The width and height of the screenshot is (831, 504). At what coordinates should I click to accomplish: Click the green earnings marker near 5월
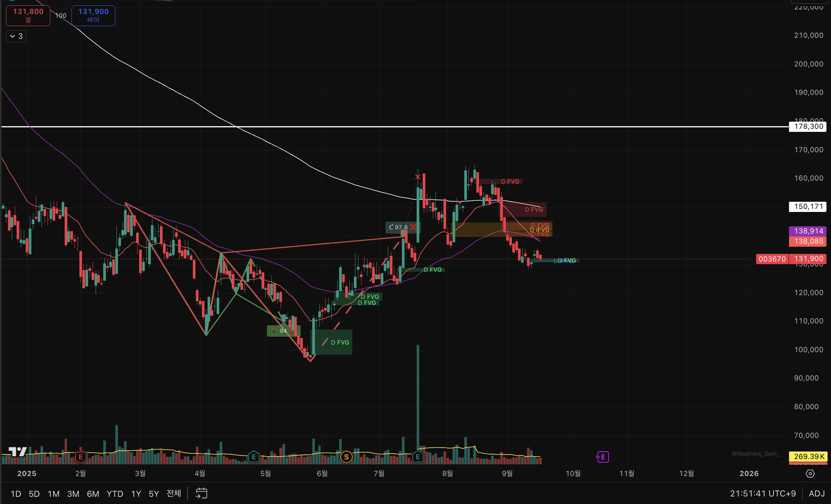254,457
